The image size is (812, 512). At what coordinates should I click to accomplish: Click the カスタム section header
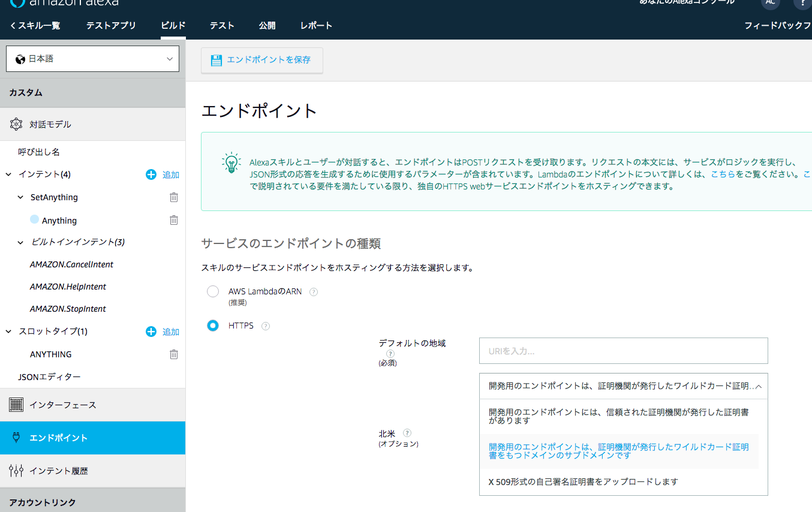(92, 92)
